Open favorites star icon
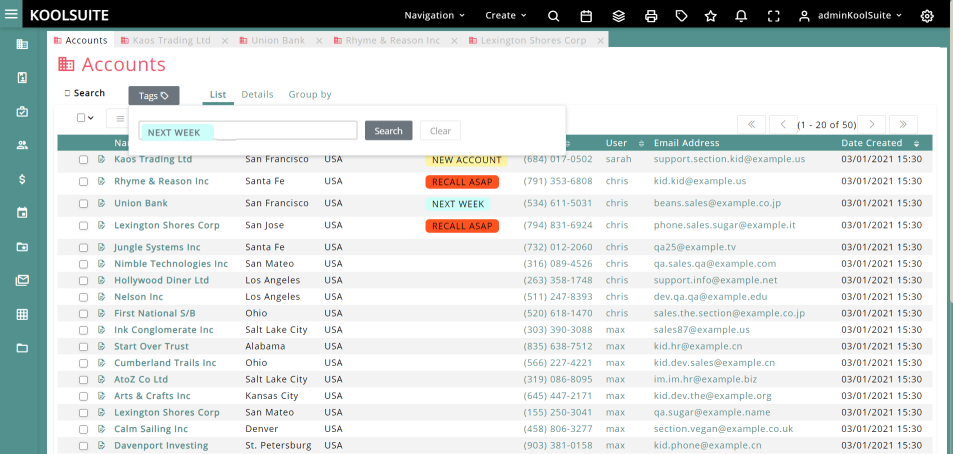The height and width of the screenshot is (454, 953). pos(710,16)
